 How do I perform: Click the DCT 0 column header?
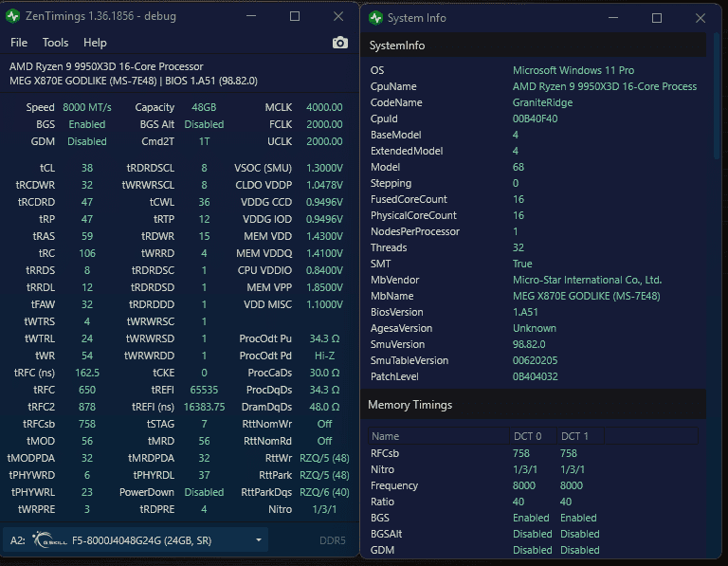point(527,436)
